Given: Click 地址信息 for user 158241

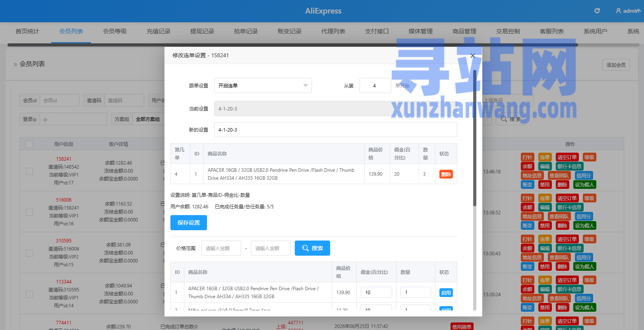Looking at the screenshot, I should point(532,175).
